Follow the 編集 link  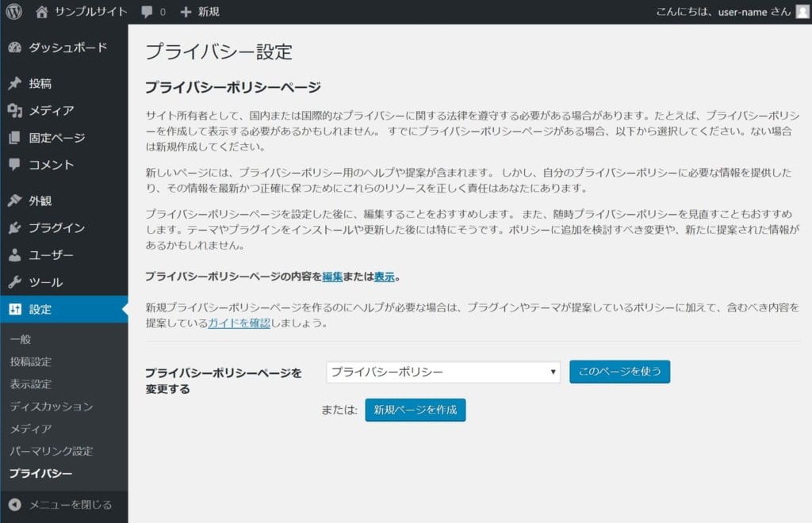tap(332, 277)
